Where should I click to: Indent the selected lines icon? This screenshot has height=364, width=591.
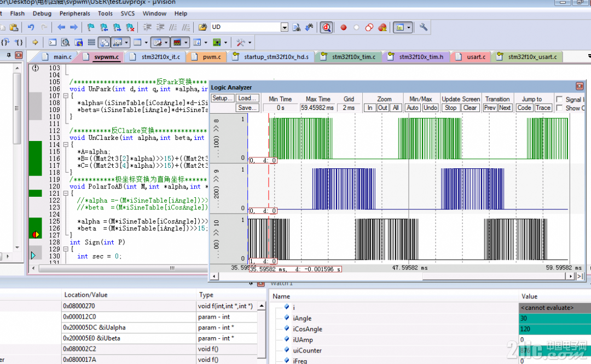point(147,27)
